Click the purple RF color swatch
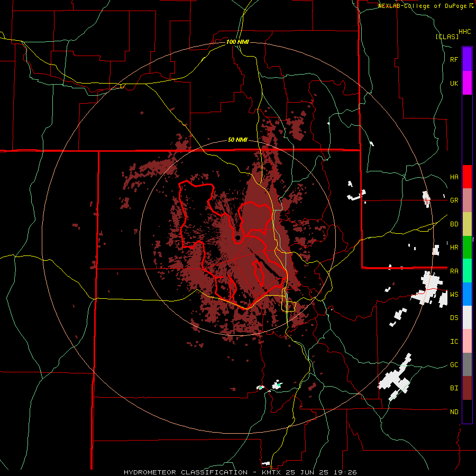Screen dimensions: 476x476 467,59
